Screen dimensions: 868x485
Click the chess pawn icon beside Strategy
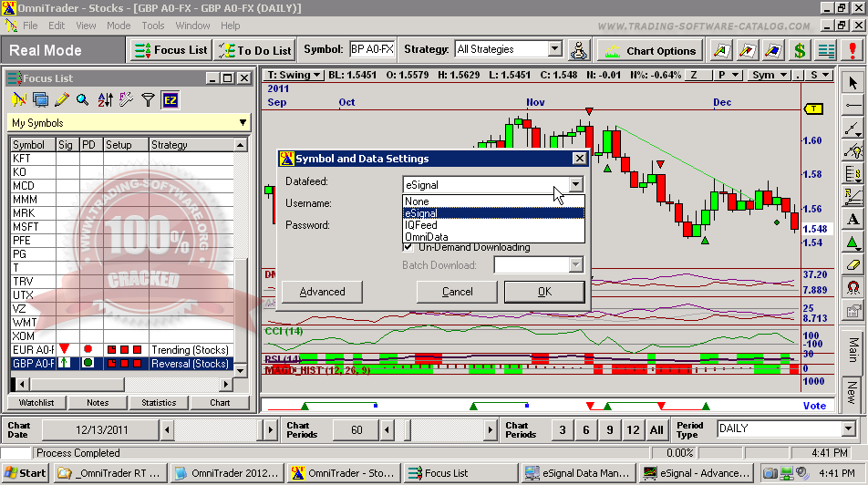pos(579,50)
